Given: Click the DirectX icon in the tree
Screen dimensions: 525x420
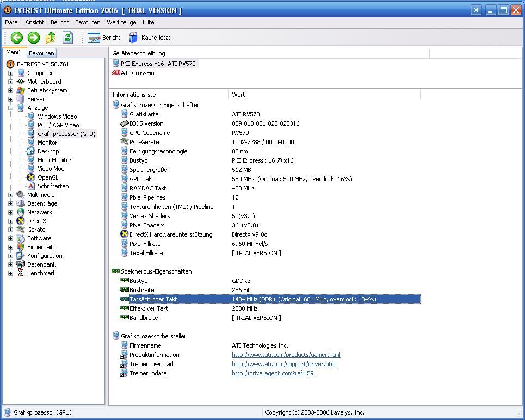Looking at the screenshot, I should click(21, 221).
